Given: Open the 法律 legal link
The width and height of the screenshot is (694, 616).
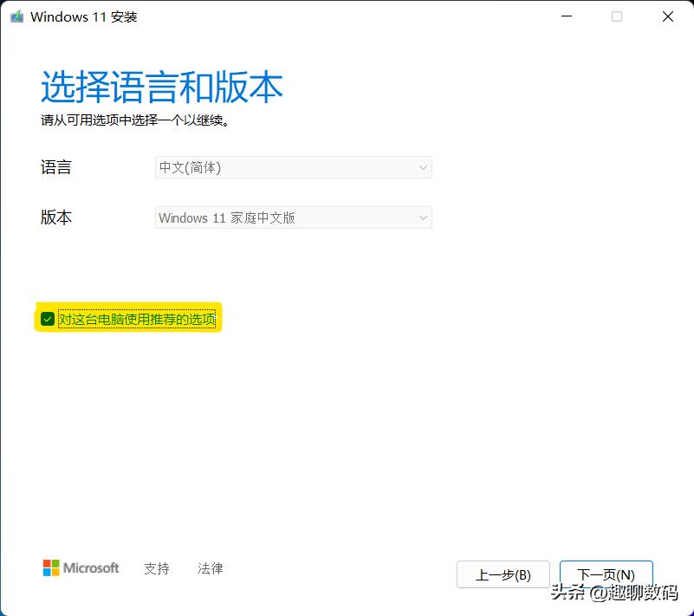Looking at the screenshot, I should click(210, 568).
